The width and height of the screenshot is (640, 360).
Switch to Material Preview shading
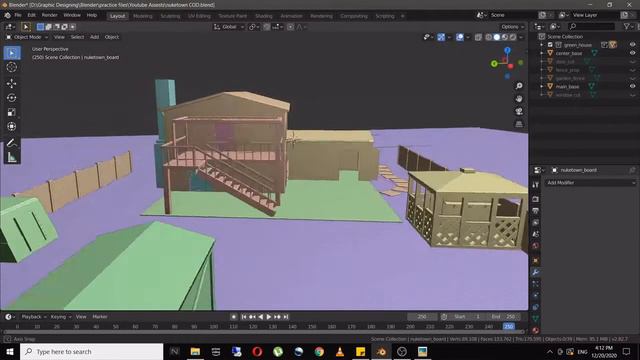[x=505, y=37]
